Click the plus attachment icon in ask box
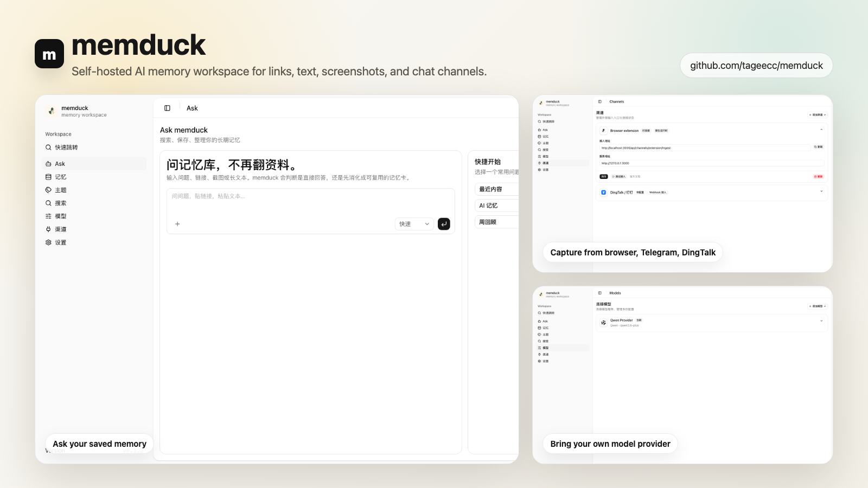 [x=177, y=224]
